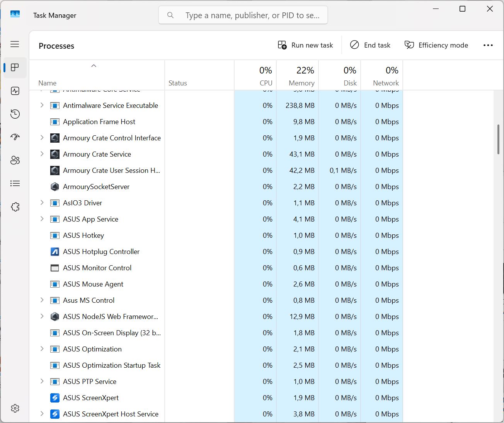Open Services puzzle-piece icon

pos(15,207)
